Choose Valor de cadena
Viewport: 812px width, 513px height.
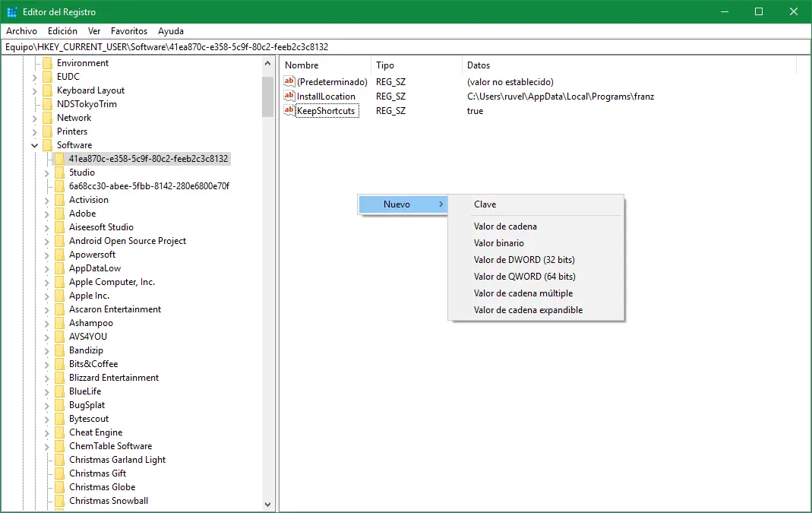[536, 226]
